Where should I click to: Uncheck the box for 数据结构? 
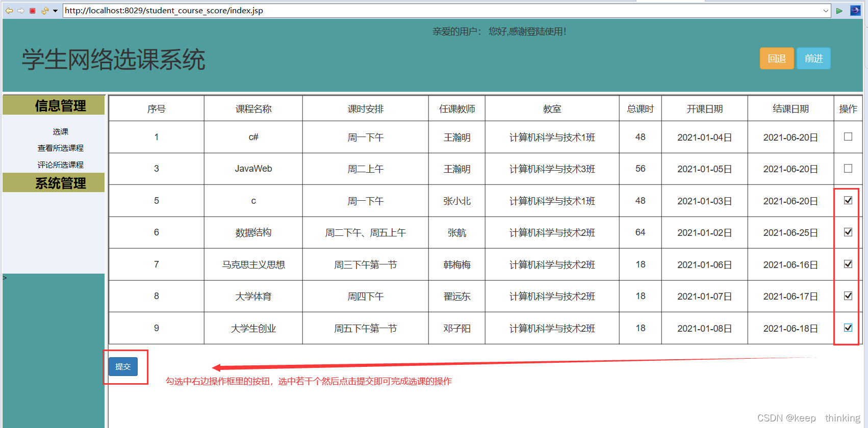(x=848, y=232)
